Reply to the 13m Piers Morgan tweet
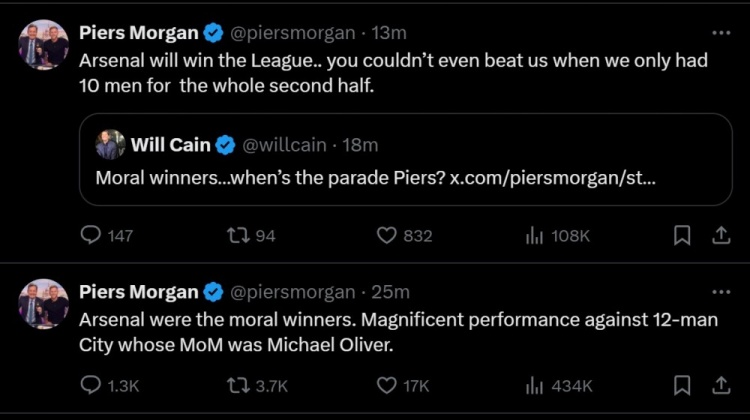The height and width of the screenshot is (420, 750). [91, 235]
